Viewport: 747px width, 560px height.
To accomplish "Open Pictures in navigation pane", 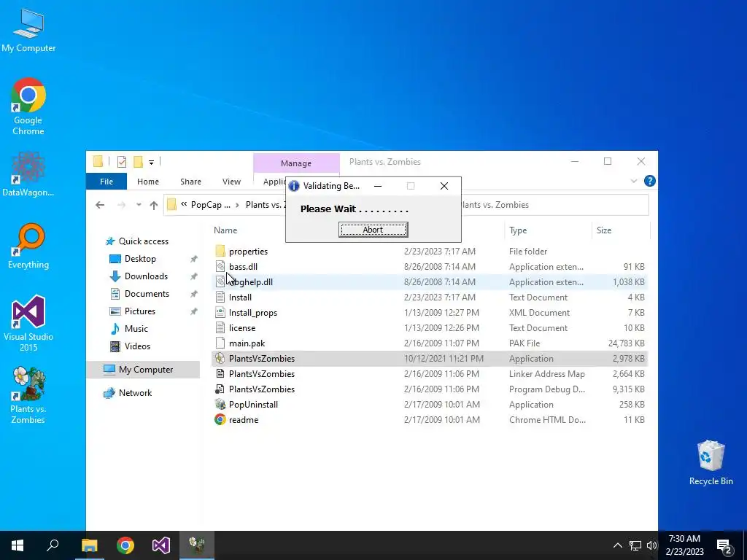I will coord(139,311).
